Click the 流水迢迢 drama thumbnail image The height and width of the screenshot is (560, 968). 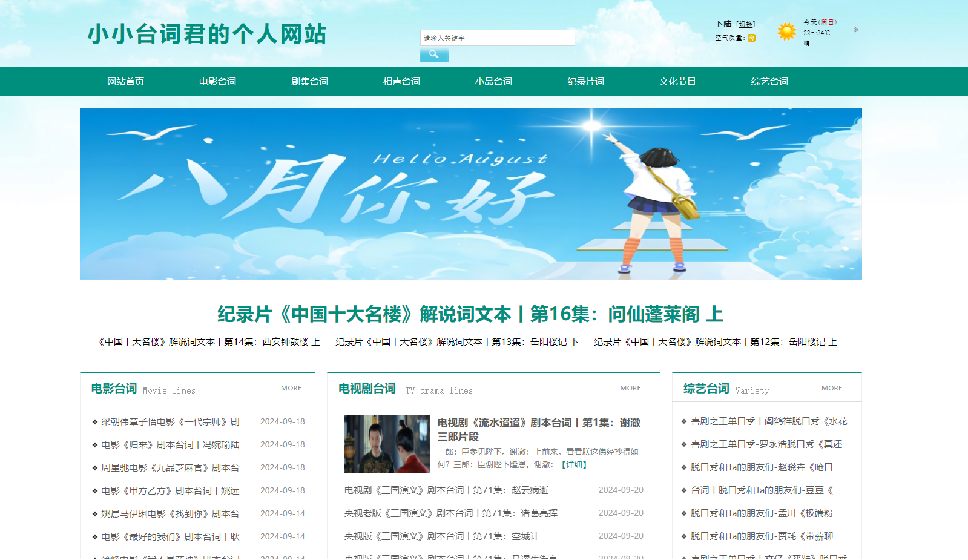[x=387, y=444]
